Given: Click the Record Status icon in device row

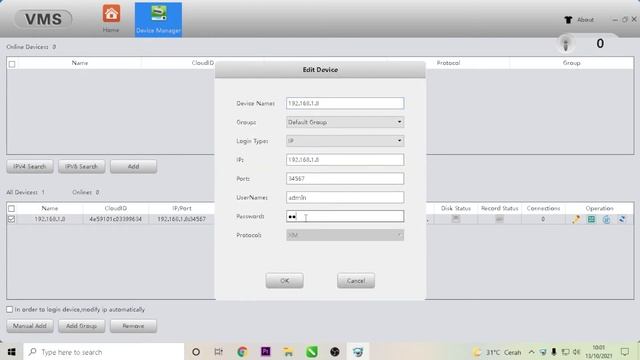Looking at the screenshot, I should point(499,219).
